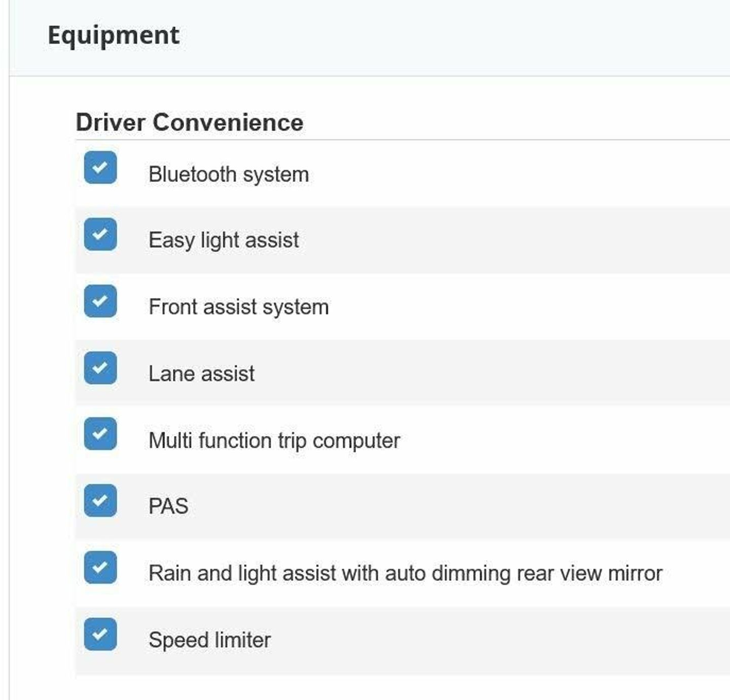The height and width of the screenshot is (700, 730).
Task: Click Rain and light assist mirror text
Action: point(406,573)
